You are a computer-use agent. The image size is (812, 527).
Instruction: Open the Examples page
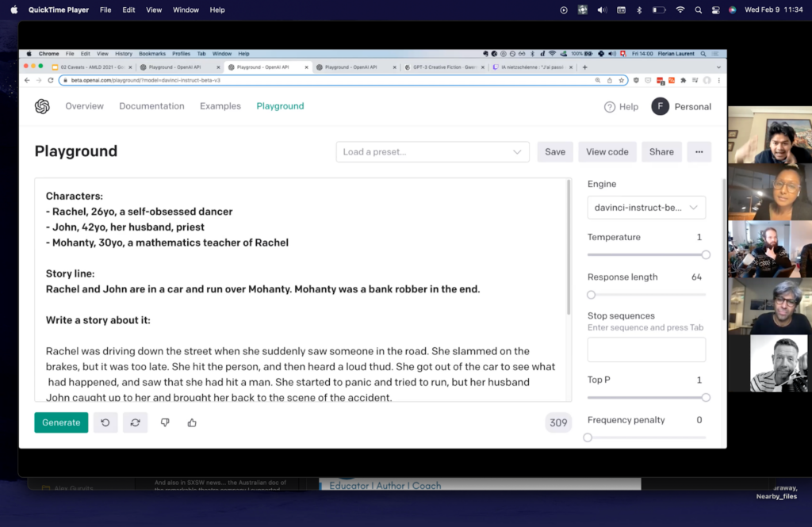[220, 106]
